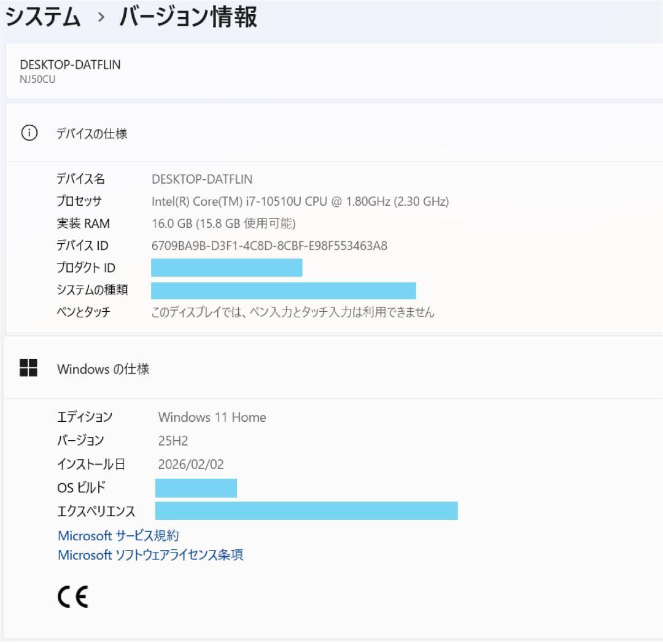Select the エディション value Windows 11 Home
This screenshot has width=663, height=644.
click(x=211, y=417)
